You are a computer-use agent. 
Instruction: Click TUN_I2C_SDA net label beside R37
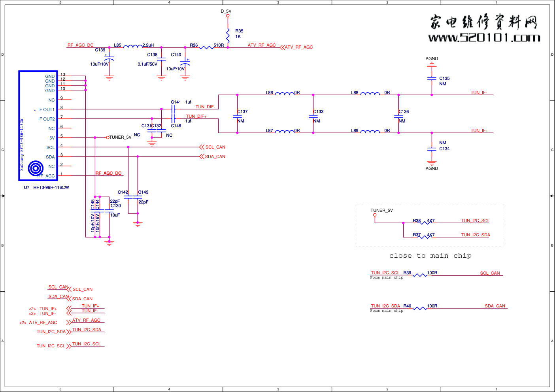(x=476, y=235)
